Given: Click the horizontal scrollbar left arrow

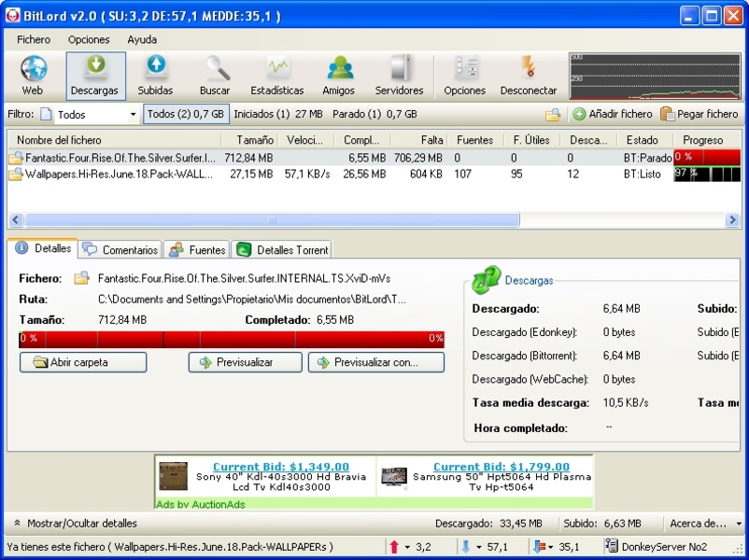Looking at the screenshot, I should click(x=16, y=220).
